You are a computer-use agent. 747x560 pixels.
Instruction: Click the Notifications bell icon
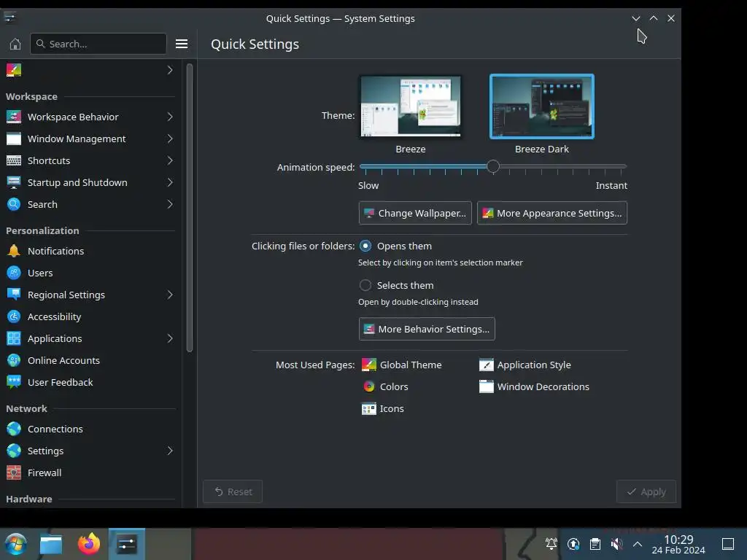(x=14, y=251)
